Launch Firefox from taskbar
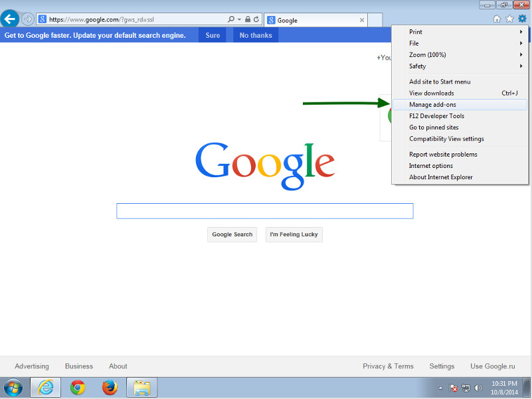The height and width of the screenshot is (399, 532). [x=110, y=387]
